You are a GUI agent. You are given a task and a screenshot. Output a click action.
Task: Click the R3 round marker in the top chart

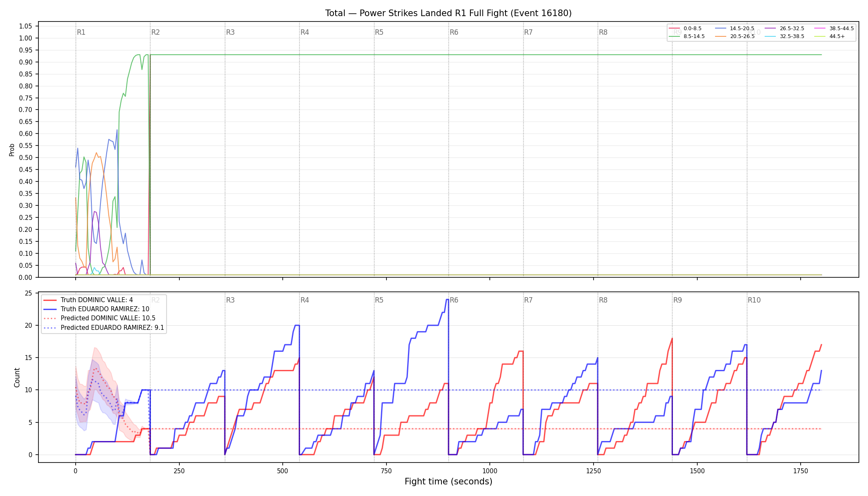tap(230, 32)
